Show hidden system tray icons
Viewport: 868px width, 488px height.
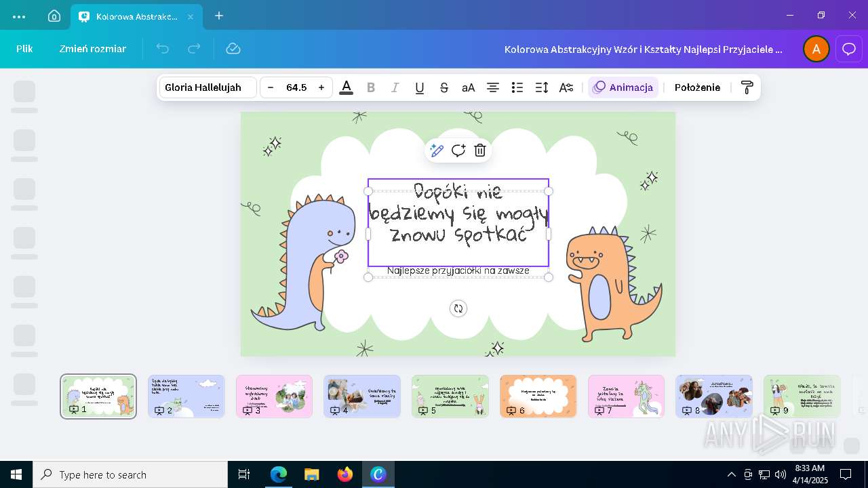731,474
